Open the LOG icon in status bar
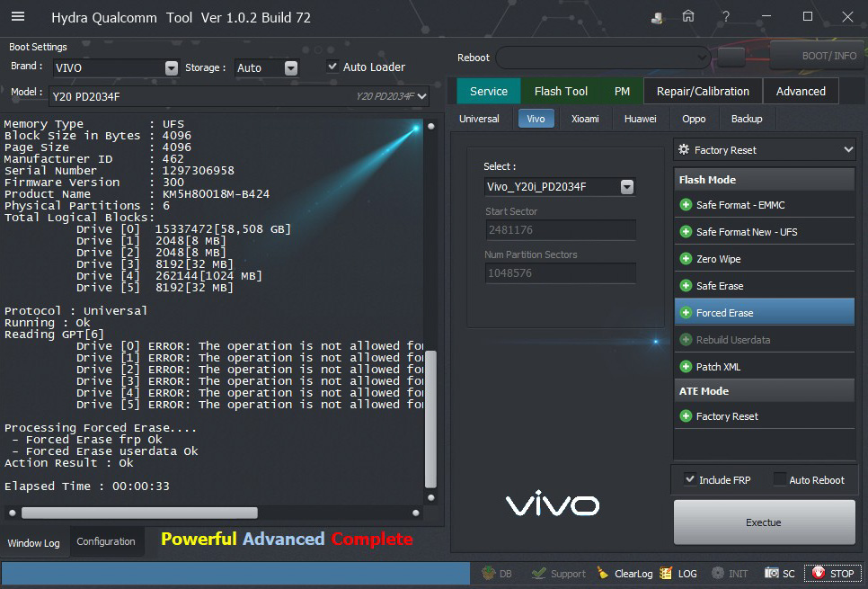868x589 pixels. [x=666, y=574]
